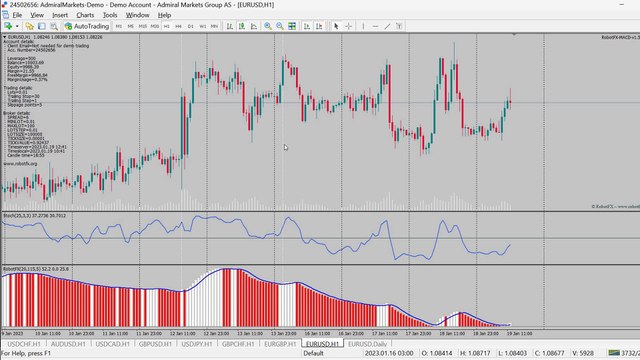Viewport: 640px width, 360px height.
Task: Toggle chart auto scroll
Action: coord(307,26)
